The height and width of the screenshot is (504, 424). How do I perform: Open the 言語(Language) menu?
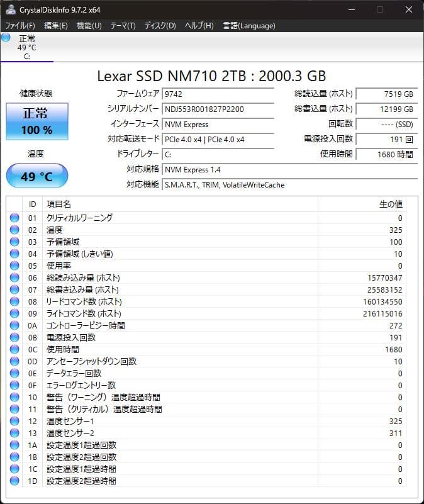pyautogui.click(x=249, y=26)
